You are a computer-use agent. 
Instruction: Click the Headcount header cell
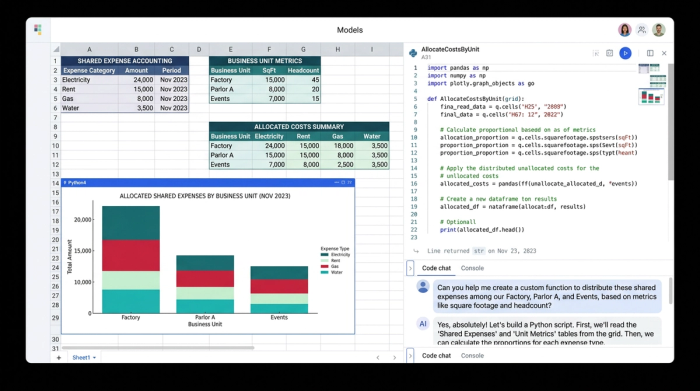[x=303, y=71]
